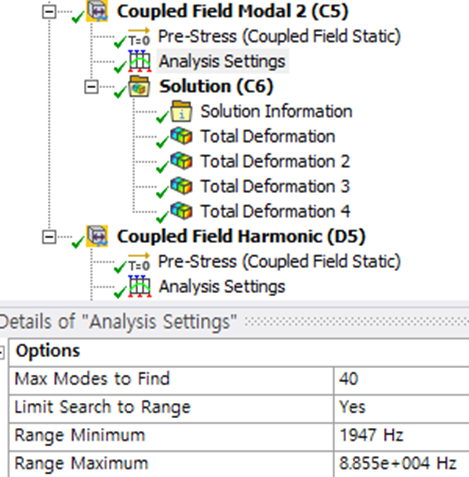Click the Range Maximum 8.855e+004 Hz field
The height and width of the screenshot is (477, 469).
point(401,464)
